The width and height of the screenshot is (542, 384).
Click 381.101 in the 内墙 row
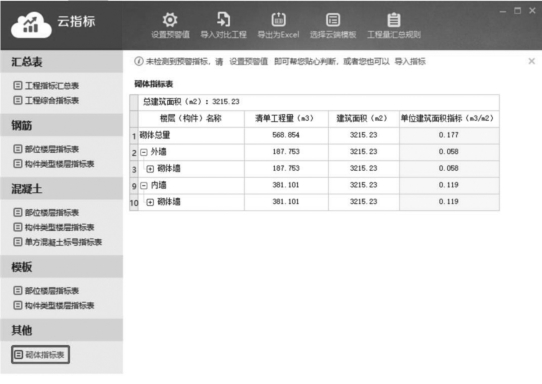coord(286,185)
